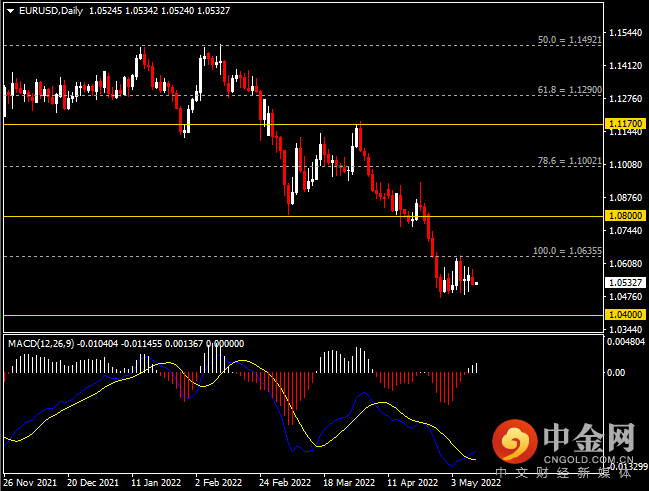
Task: Click the 20 Dec 2021 date label
Action: pos(93,483)
